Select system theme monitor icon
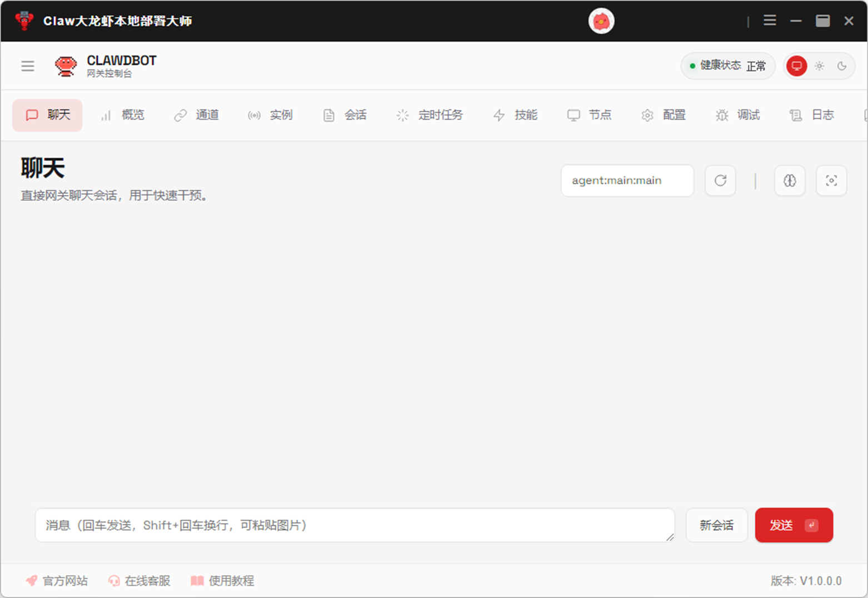Viewport: 868px width, 598px height. click(x=796, y=66)
